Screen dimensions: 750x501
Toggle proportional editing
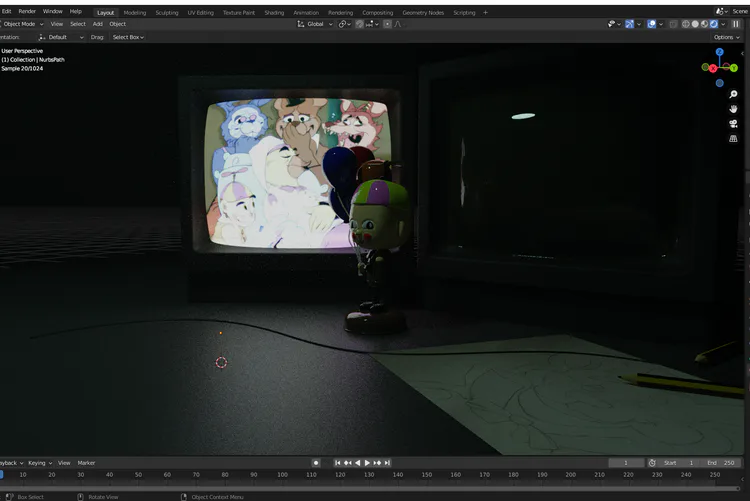[387, 24]
